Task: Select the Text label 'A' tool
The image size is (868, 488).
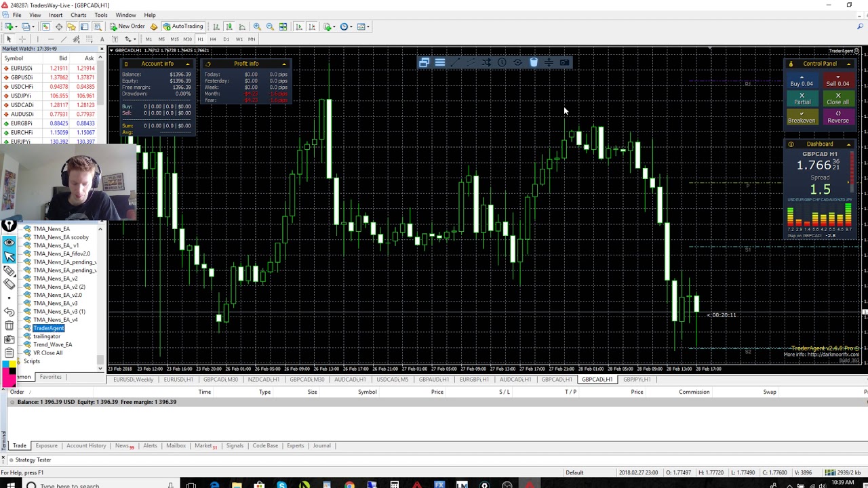Action: [102, 39]
